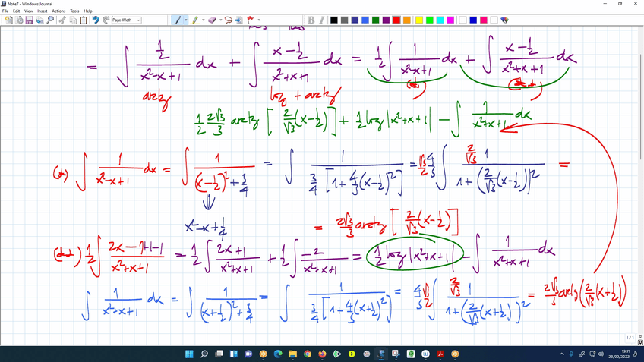Click the vertical scrollbar thumb

coord(641,107)
